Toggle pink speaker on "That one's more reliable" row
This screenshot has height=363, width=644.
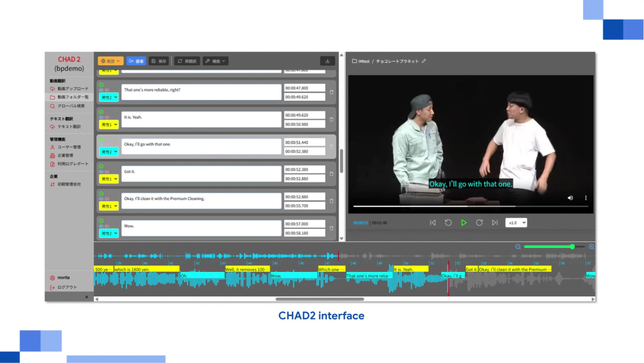(107, 90)
